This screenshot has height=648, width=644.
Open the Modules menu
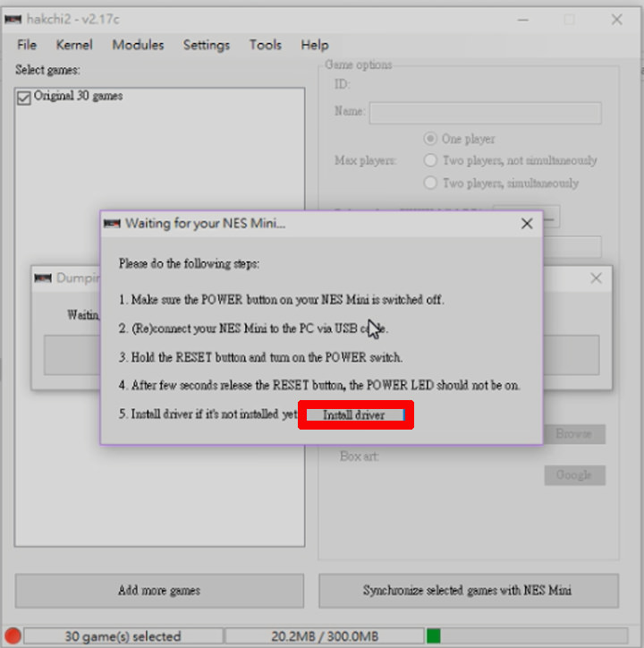click(x=138, y=45)
